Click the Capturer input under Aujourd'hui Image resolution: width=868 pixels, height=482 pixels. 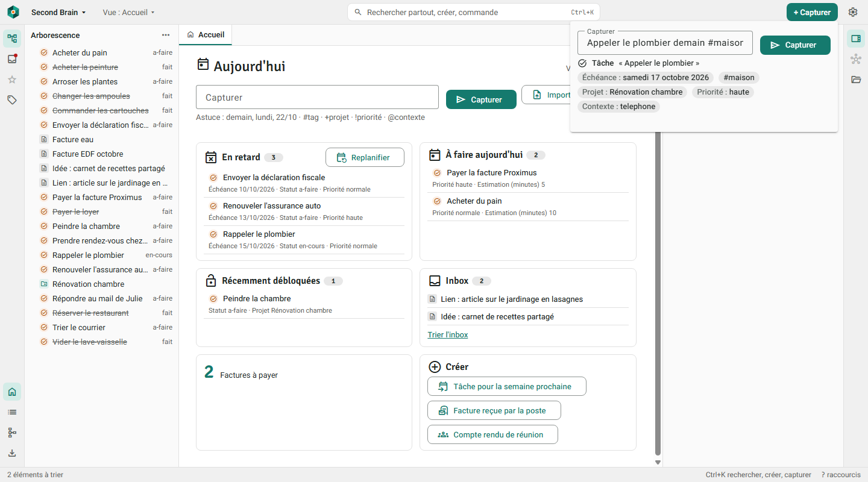[317, 97]
